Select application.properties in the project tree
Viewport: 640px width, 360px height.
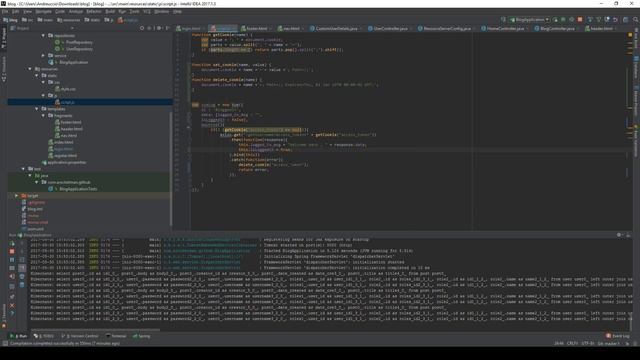tap(64, 162)
